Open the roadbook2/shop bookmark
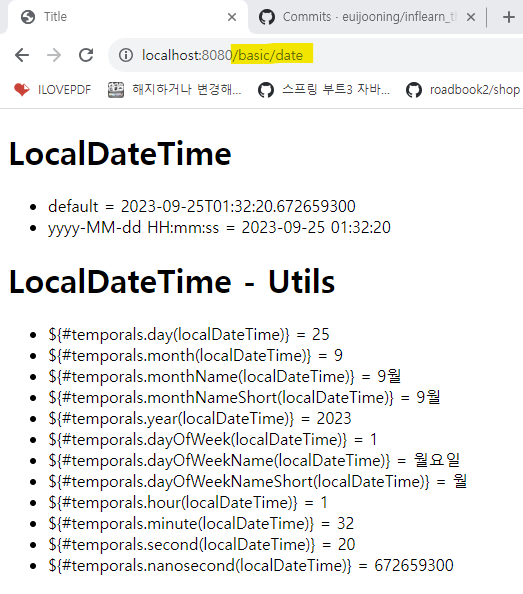Image resolution: width=523 pixels, height=594 pixels. pyautogui.click(x=463, y=90)
